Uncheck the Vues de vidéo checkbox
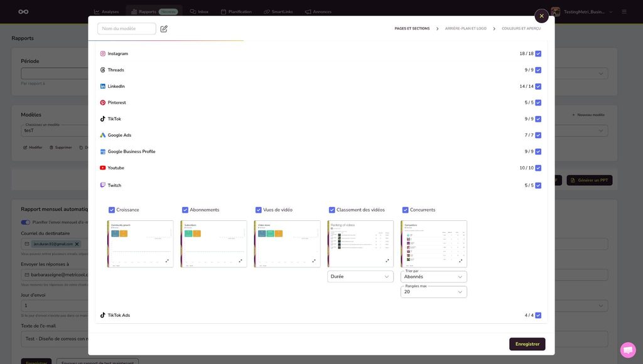 tap(258, 210)
